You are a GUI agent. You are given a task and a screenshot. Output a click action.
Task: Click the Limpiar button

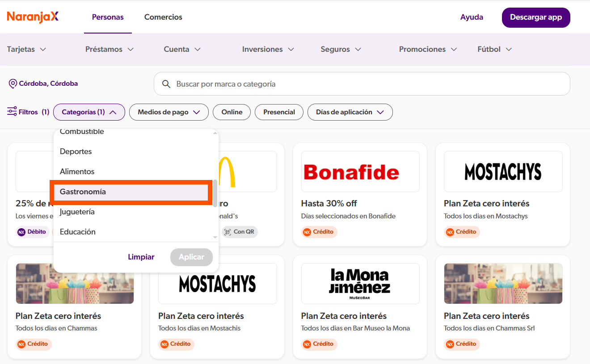click(141, 257)
